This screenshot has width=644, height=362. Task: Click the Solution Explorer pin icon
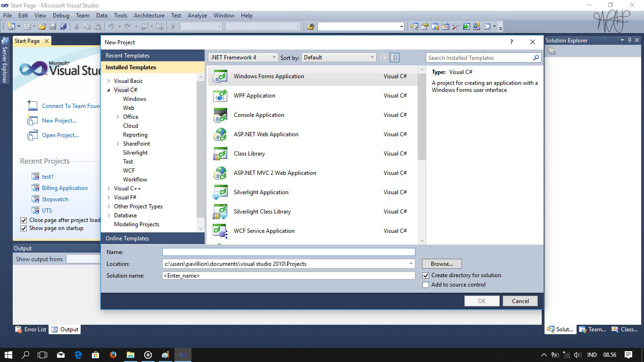point(629,40)
